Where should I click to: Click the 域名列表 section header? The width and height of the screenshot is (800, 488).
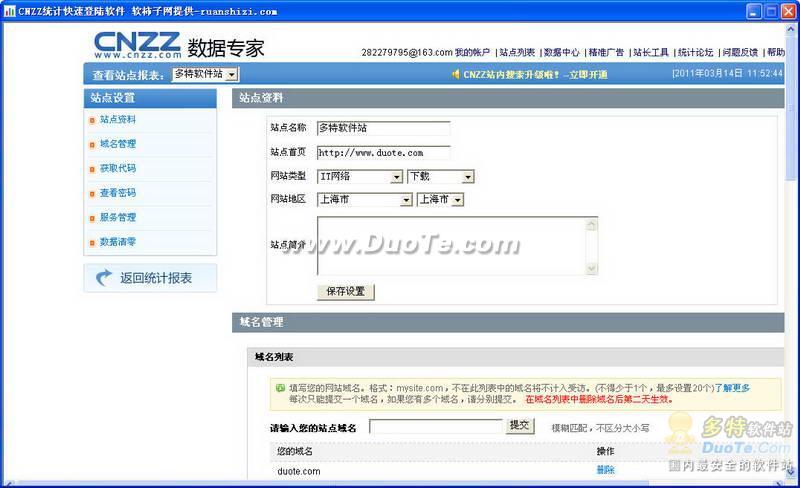coord(274,357)
